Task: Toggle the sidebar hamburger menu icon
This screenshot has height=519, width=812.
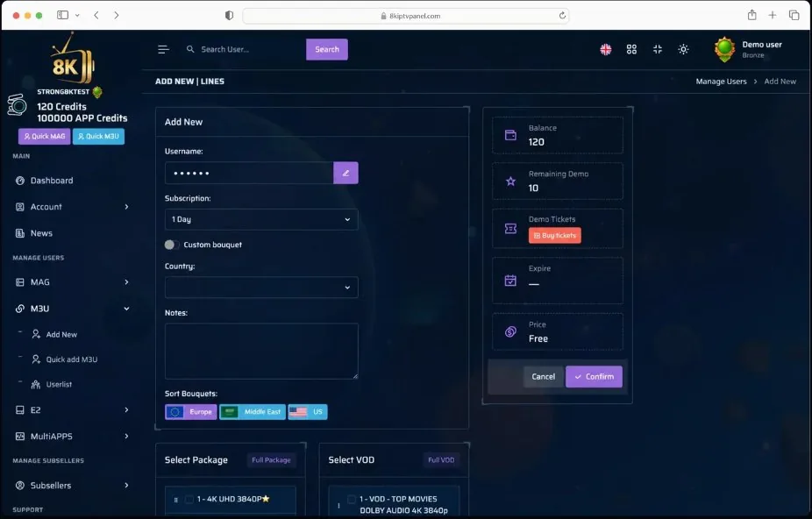Action: pyautogui.click(x=163, y=49)
